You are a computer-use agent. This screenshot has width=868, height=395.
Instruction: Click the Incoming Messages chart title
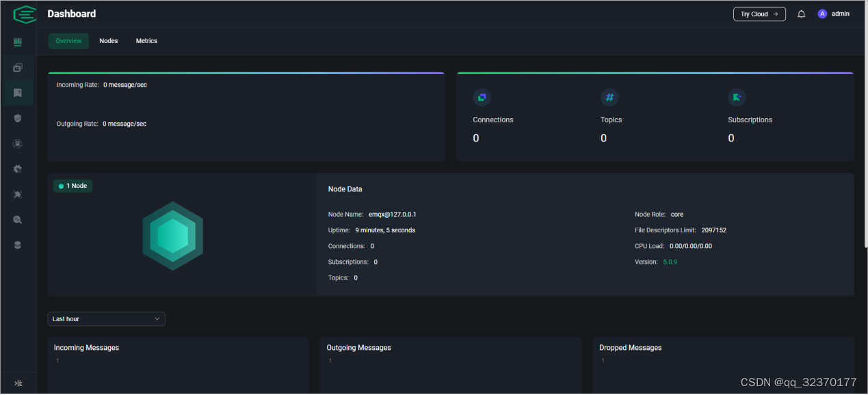point(87,348)
